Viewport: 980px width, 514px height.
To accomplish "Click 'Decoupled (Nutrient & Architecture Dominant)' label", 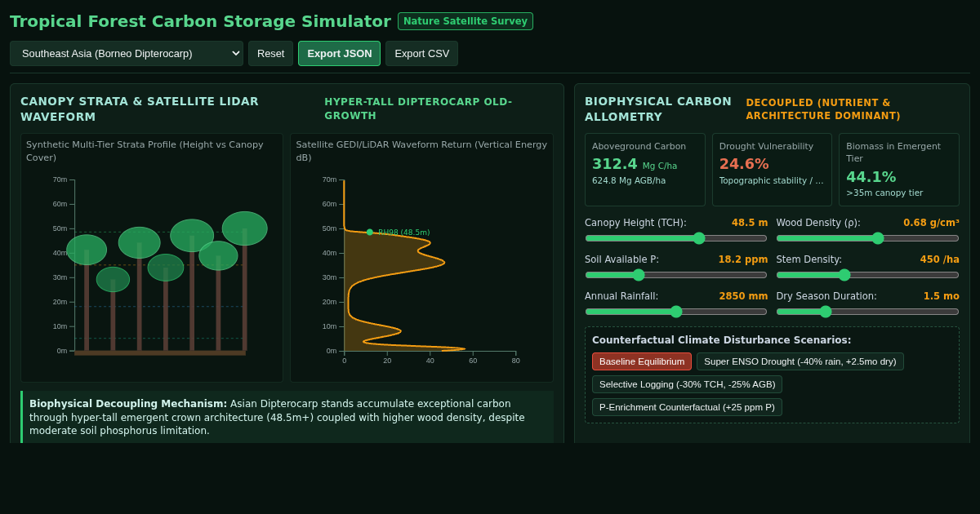I will [823, 109].
